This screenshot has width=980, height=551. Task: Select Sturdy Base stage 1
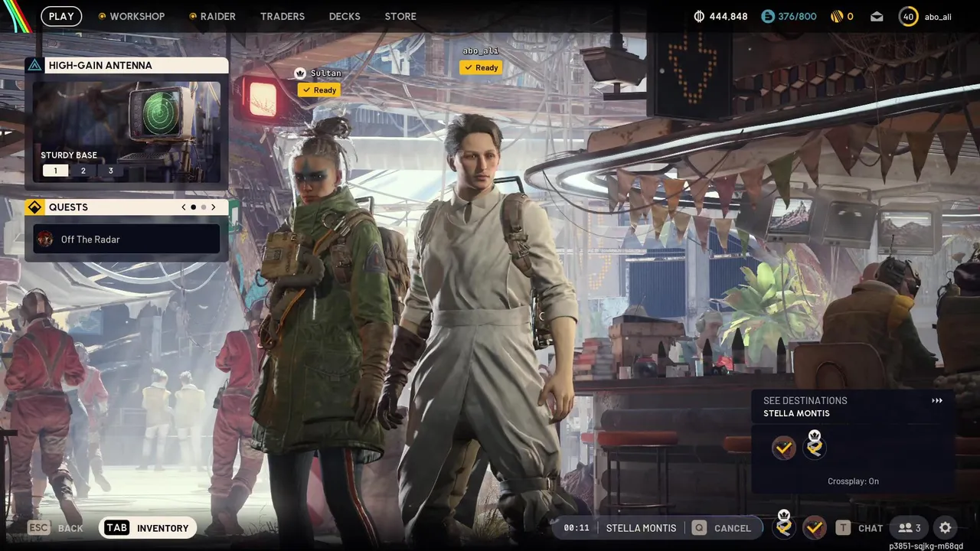[x=55, y=171]
